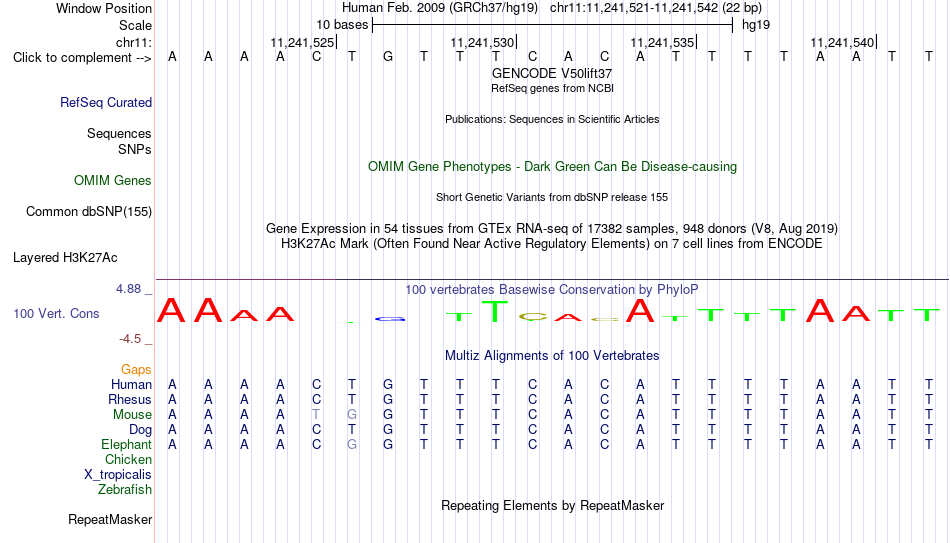Screen dimensions: 950x543
Task: Click the SNPs track label
Action: [x=135, y=149]
